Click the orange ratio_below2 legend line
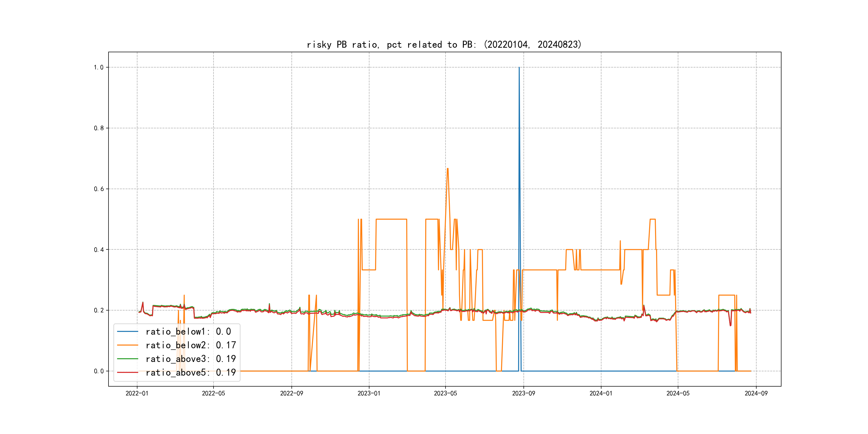The height and width of the screenshot is (434, 868). (x=127, y=345)
